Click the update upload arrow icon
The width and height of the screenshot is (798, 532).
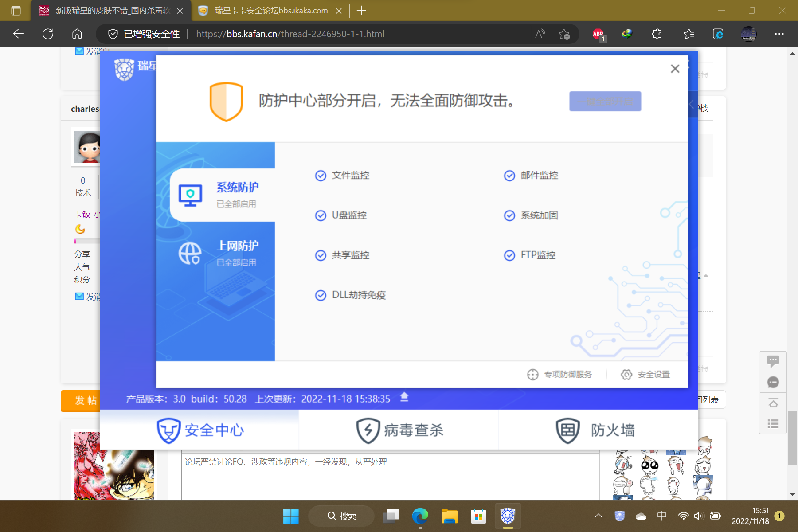point(404,397)
